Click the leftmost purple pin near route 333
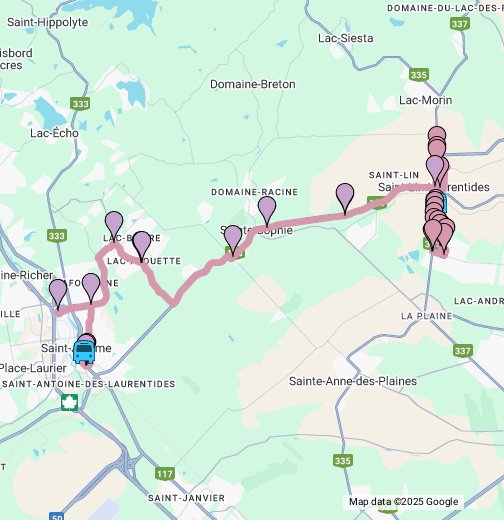This screenshot has height=520, width=504. point(58,294)
